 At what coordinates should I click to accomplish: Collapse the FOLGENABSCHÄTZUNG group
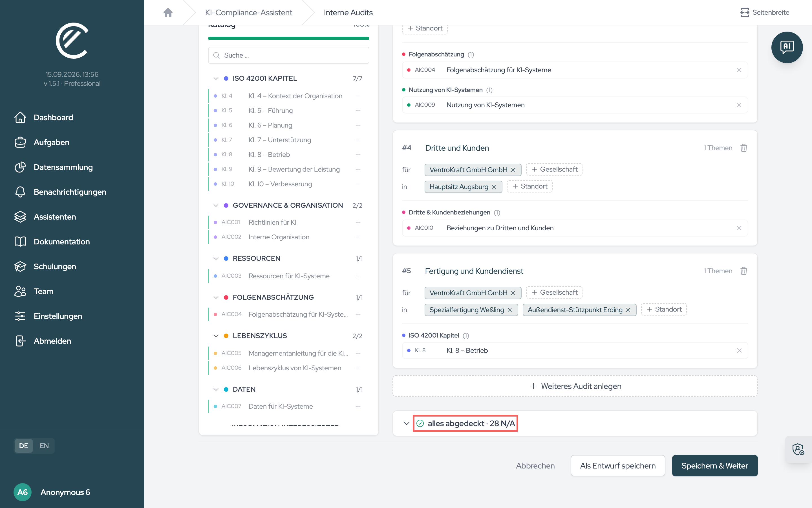216,297
